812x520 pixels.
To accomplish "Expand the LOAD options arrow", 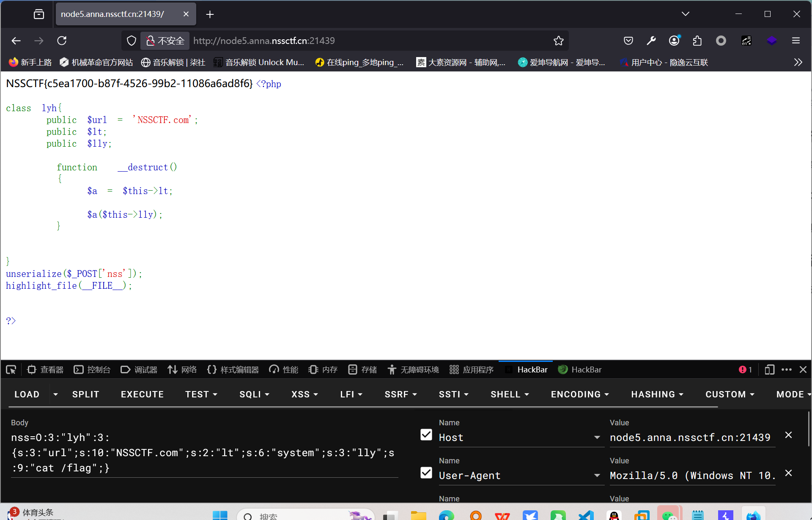I will [55, 394].
